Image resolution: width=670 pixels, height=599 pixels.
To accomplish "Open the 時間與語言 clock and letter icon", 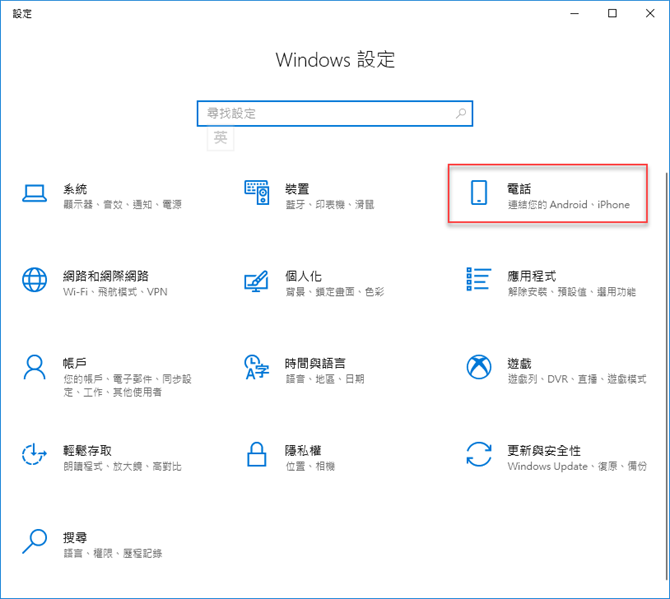I will [256, 367].
